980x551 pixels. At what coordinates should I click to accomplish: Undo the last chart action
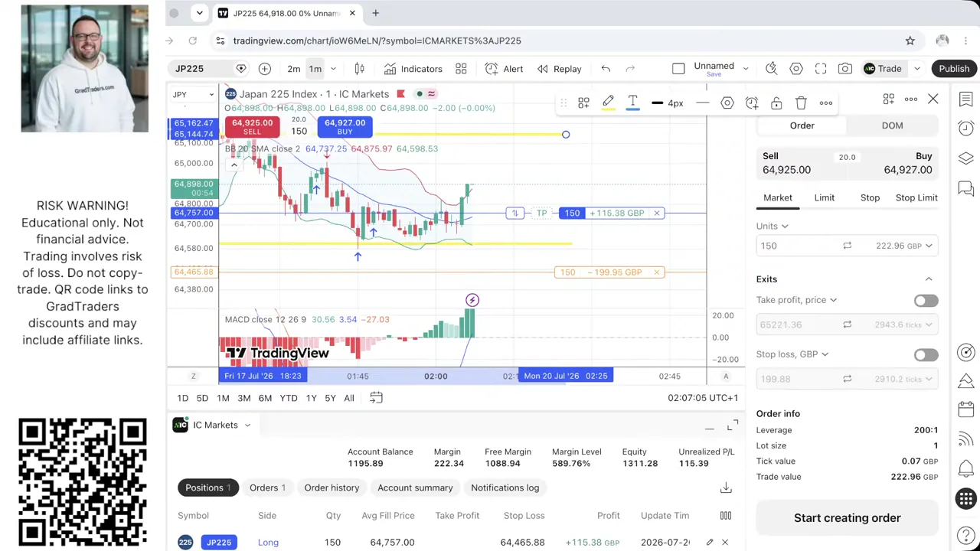click(x=606, y=69)
